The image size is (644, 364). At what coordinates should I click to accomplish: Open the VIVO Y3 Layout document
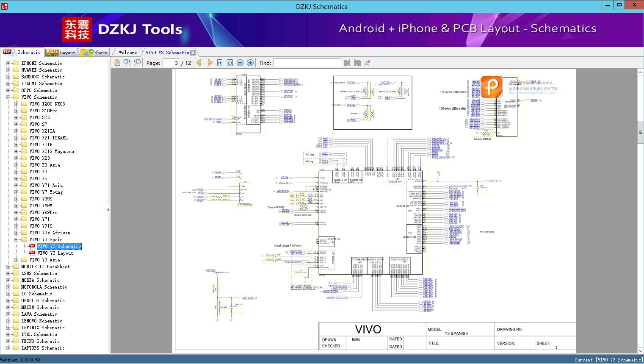pos(56,253)
